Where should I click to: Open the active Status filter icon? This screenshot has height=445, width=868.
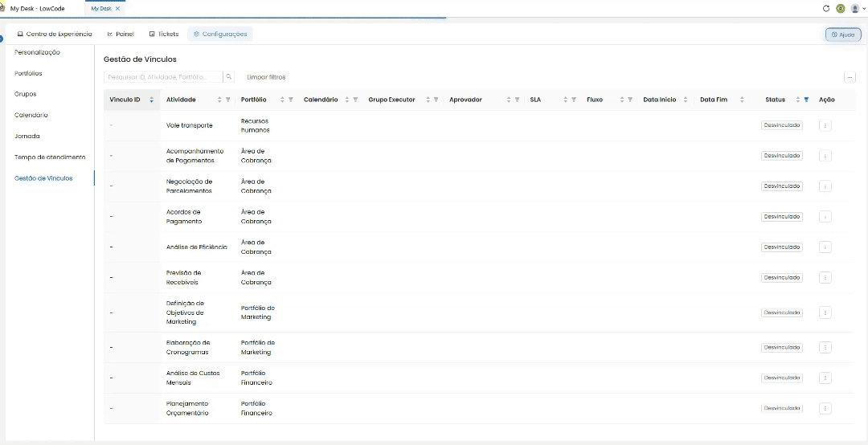(807, 100)
